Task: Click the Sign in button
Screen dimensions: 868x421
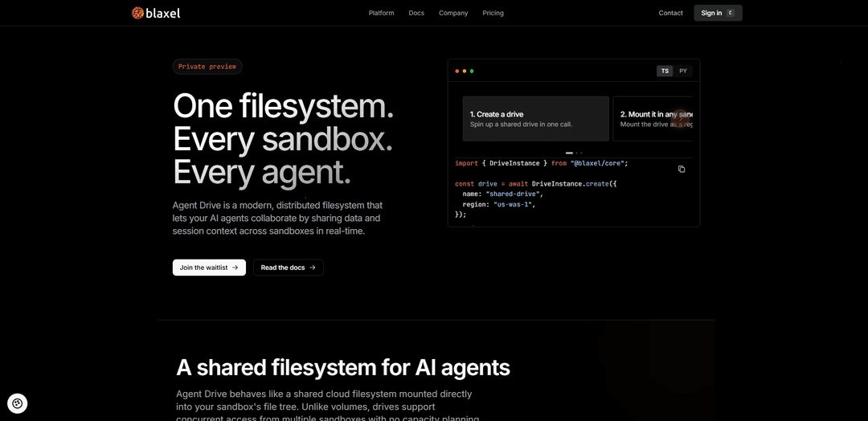Action: [718, 13]
